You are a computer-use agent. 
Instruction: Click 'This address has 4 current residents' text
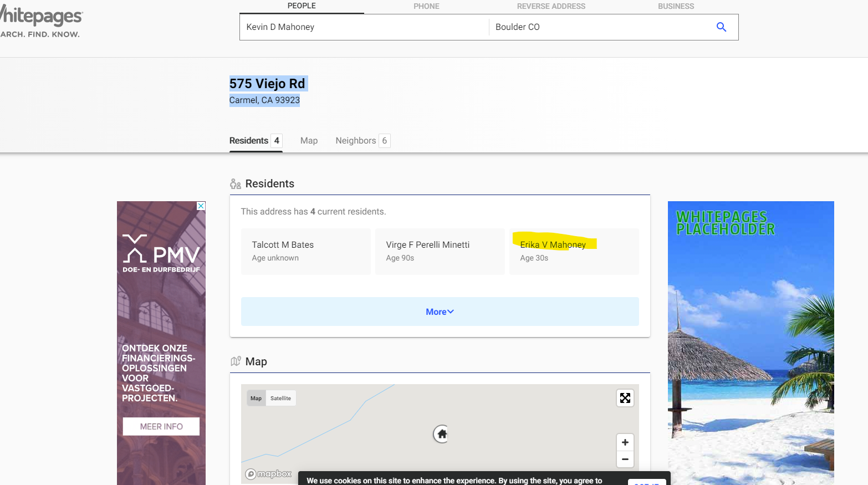(313, 212)
